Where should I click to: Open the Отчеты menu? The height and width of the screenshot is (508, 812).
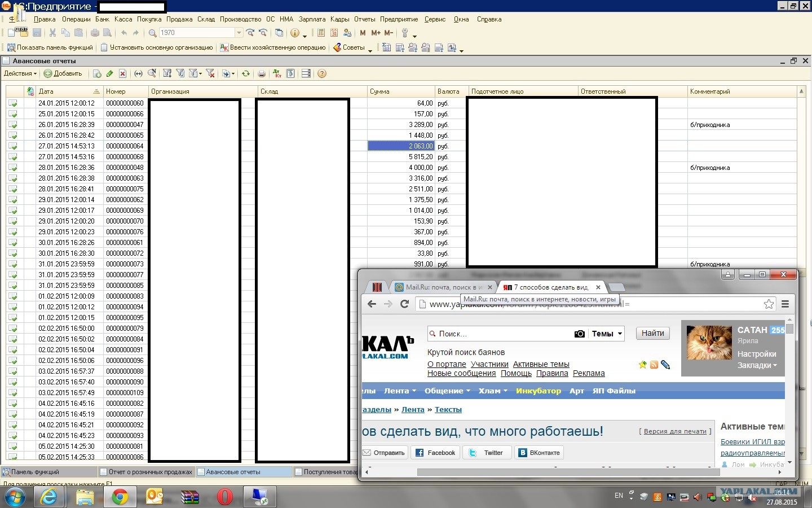click(x=365, y=19)
